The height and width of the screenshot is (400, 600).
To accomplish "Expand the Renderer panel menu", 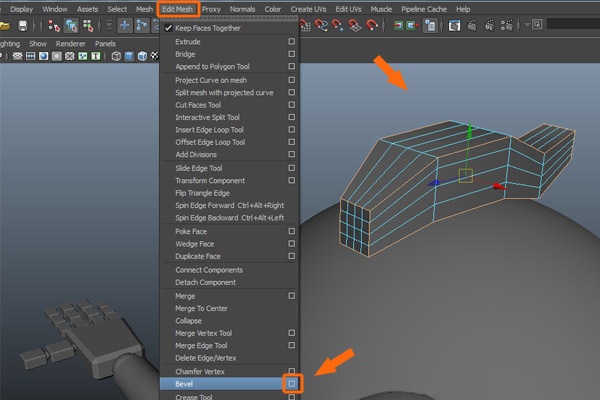I will click(x=70, y=44).
